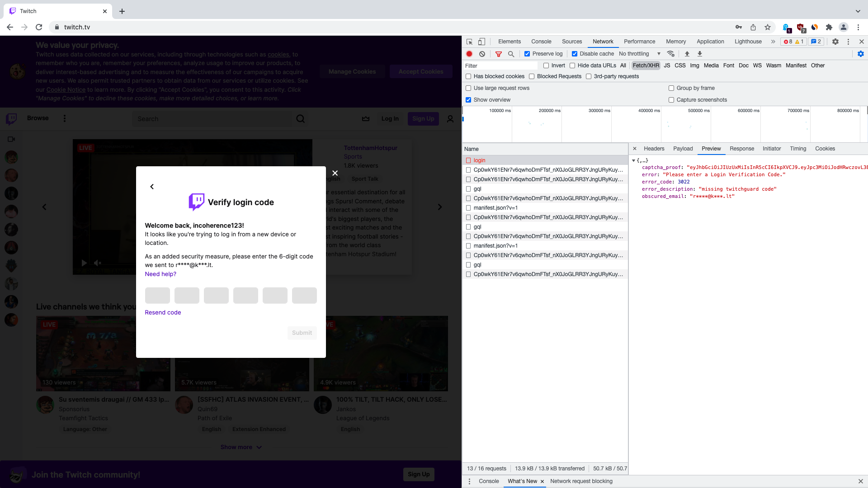Check Blocked Requests option
The height and width of the screenshot is (488, 868).
tap(532, 76)
